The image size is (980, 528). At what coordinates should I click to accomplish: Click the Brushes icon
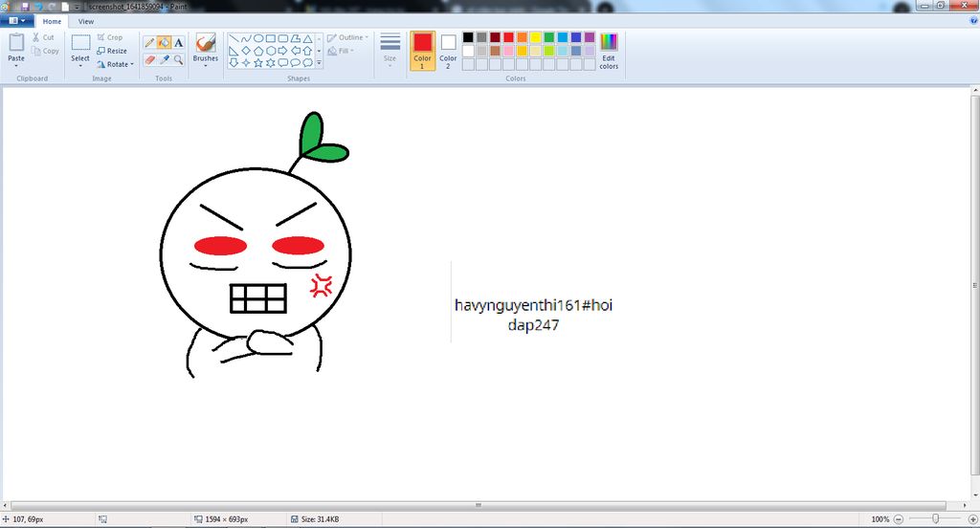point(206,43)
